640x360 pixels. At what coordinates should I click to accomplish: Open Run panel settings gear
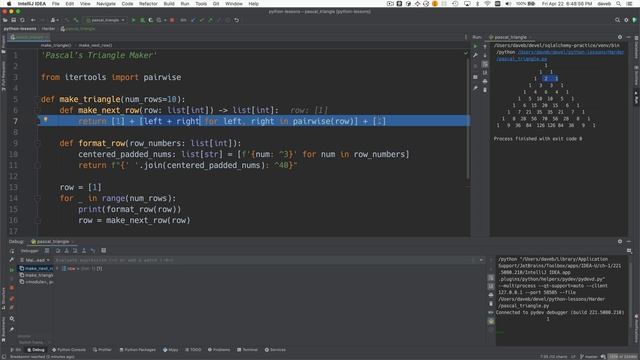click(620, 37)
